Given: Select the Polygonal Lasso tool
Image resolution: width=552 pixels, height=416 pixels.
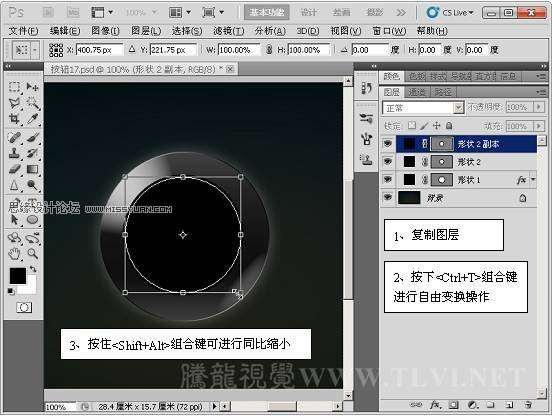Looking at the screenshot, I should [14, 103].
